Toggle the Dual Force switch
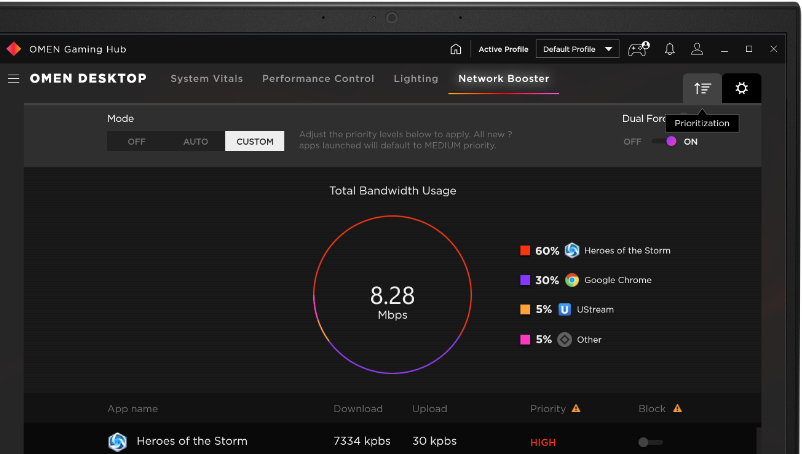Screen dimensions: 802x454 click(664, 142)
